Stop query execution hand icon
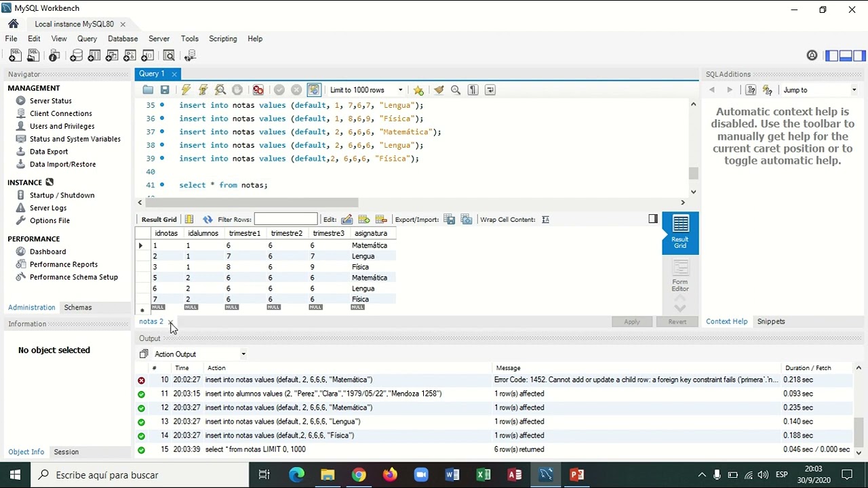Image resolution: width=868 pixels, height=488 pixels. 237,89
